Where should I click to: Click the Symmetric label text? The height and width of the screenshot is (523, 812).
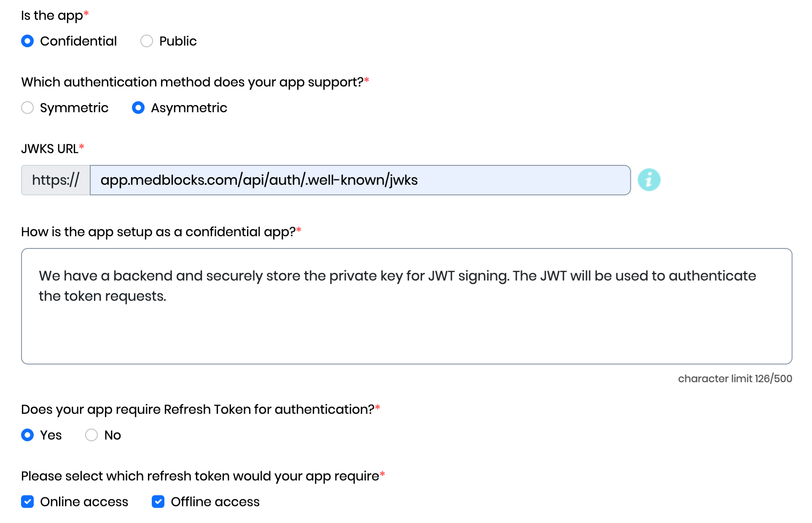pyautogui.click(x=74, y=108)
